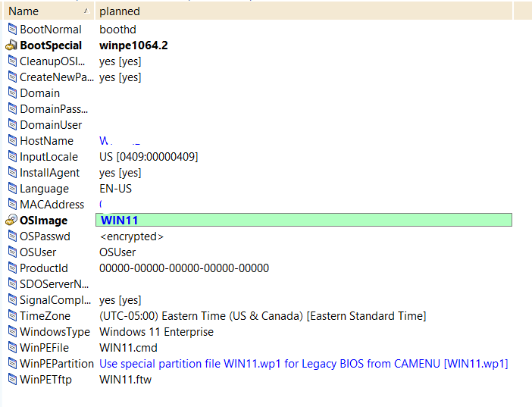The width and height of the screenshot is (532, 407).
Task: Select the WinPETftp parameter name
Action: coord(45,380)
